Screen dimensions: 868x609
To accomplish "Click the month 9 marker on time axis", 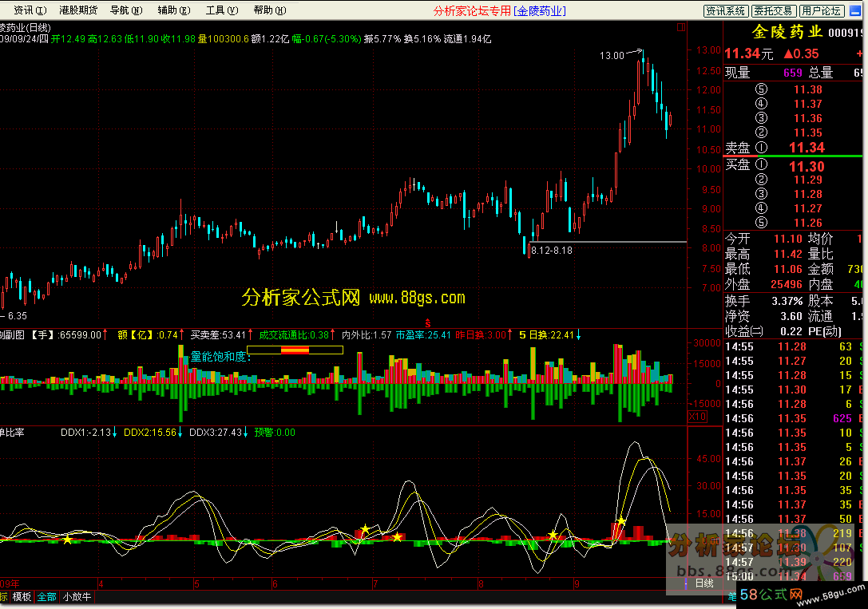I will 577,584.
